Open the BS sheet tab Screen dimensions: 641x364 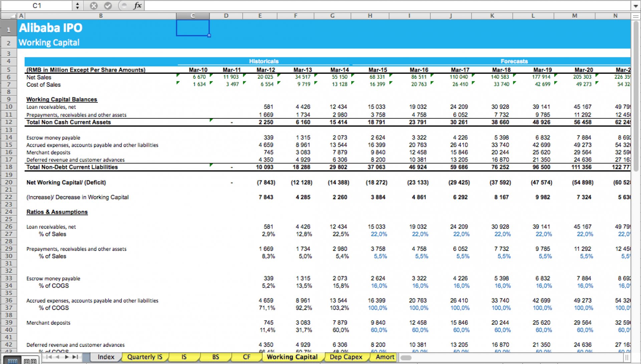(216, 357)
